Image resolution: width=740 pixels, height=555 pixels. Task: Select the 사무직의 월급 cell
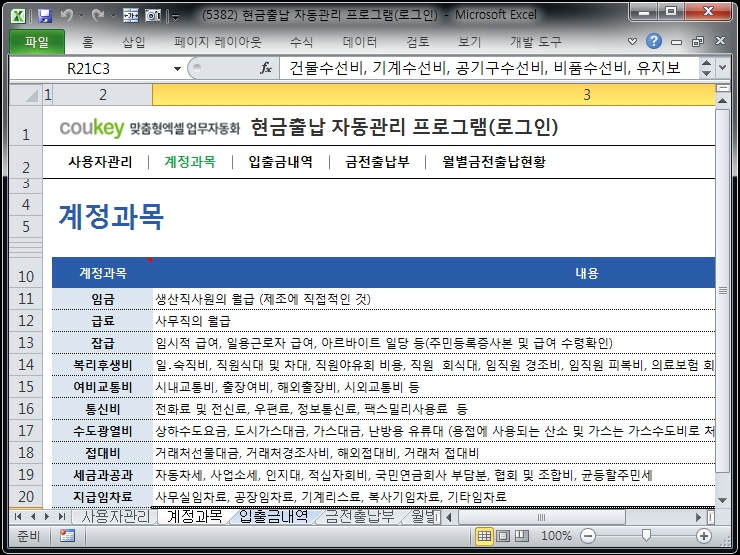(433, 321)
